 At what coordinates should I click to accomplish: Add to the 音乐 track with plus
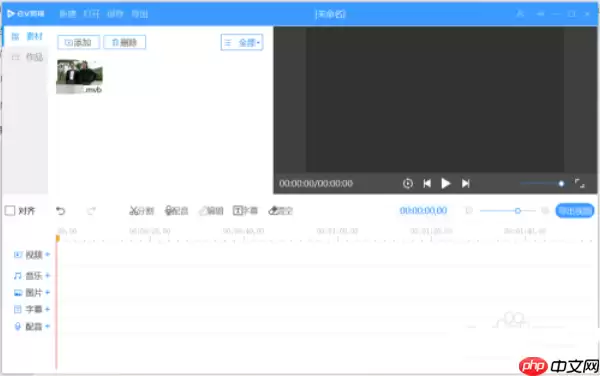47,275
